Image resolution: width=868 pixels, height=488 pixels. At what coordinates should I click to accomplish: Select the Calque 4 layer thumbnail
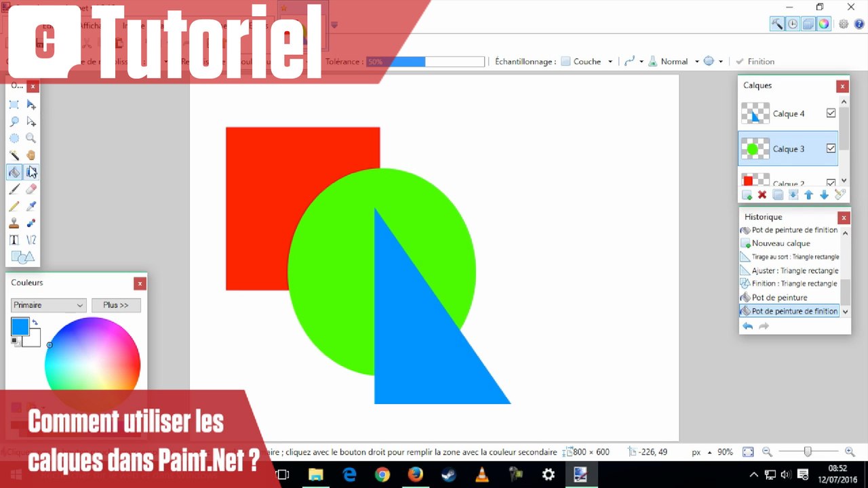(x=755, y=113)
